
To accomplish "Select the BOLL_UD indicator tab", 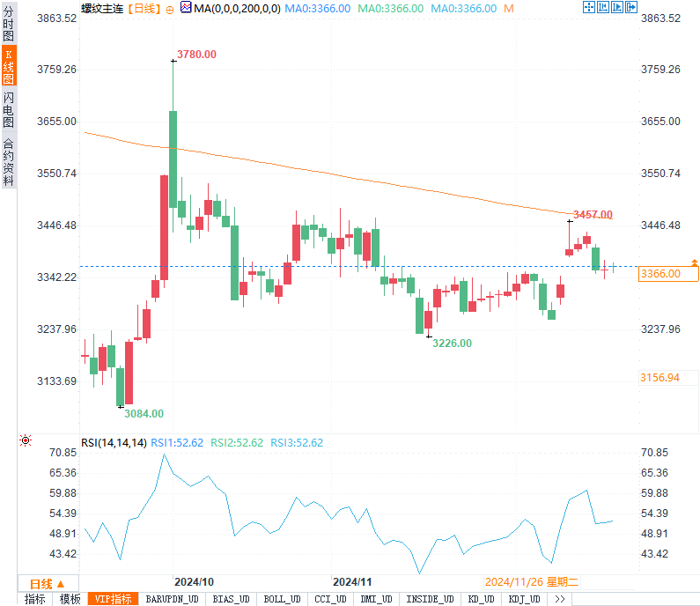I will pos(282,599).
